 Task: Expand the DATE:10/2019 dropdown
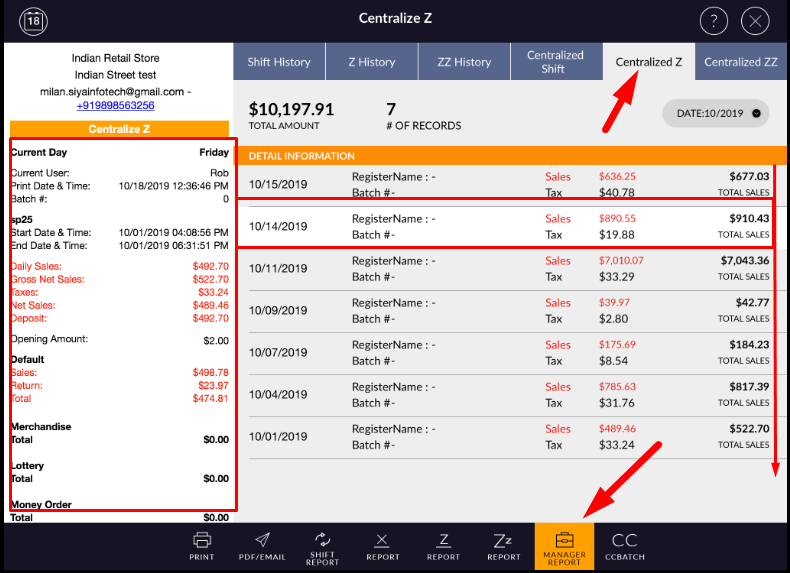tap(715, 113)
